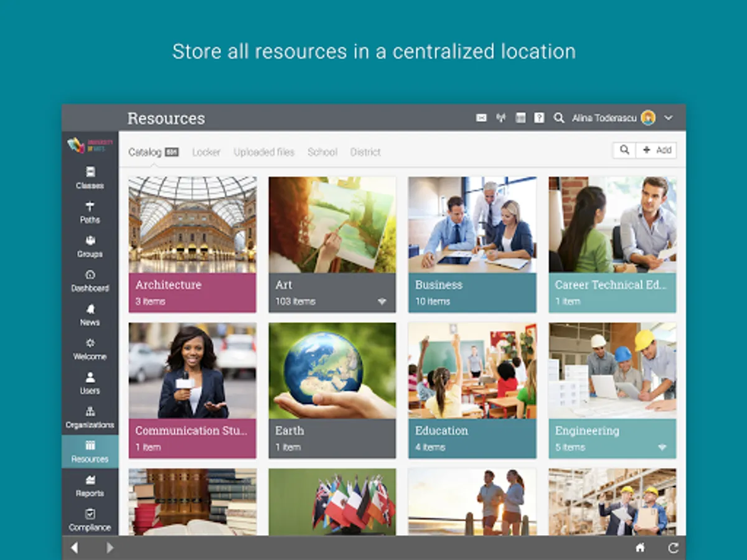The image size is (747, 560).
Task: Click the home icon in bottom bar
Action: (639, 548)
